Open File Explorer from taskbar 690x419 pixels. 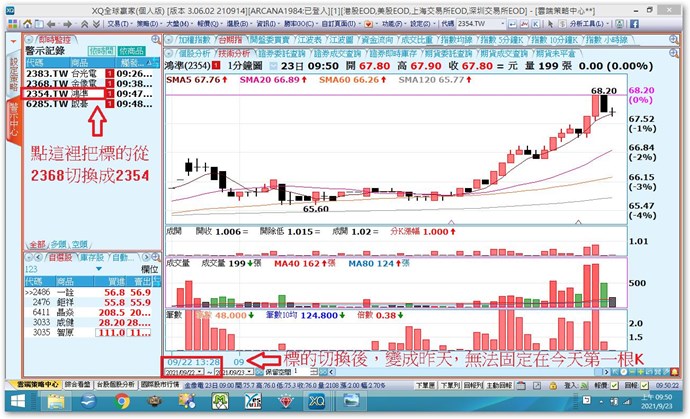[x=56, y=401]
